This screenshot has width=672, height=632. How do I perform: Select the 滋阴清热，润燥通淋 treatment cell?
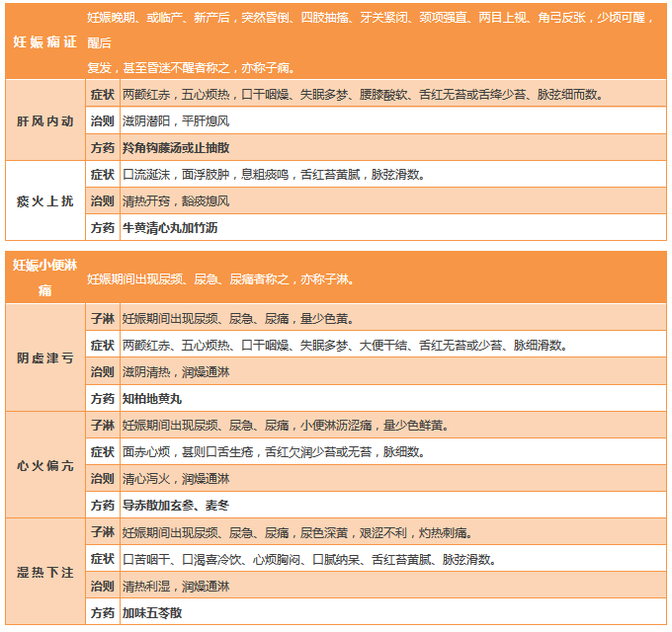[176, 372]
